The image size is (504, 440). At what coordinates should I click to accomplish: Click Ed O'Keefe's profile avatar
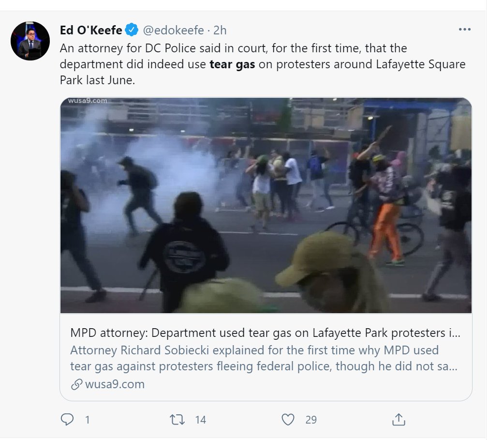(x=30, y=41)
